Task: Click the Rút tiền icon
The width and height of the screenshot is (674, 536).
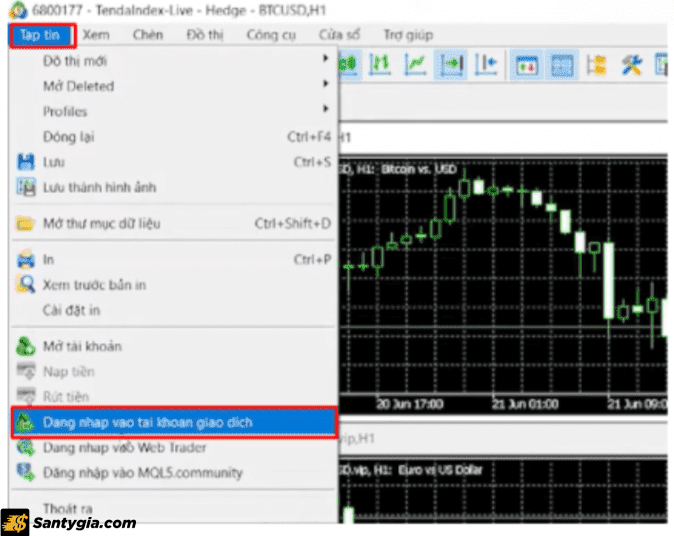Action: (26, 396)
